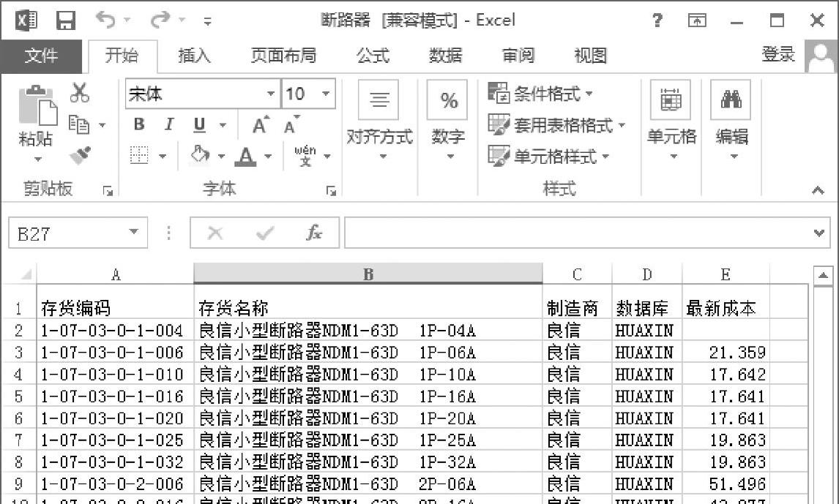Click the wén phonetic guide icon
This screenshot has height=504, width=839.
click(x=305, y=156)
